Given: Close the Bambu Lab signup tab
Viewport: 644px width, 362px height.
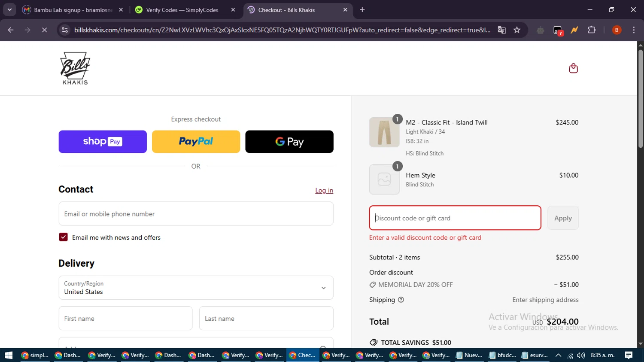Looking at the screenshot, I should coord(121,10).
